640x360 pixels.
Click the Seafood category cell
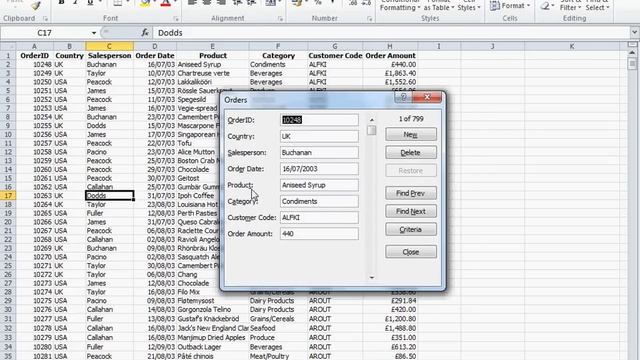tap(278, 328)
